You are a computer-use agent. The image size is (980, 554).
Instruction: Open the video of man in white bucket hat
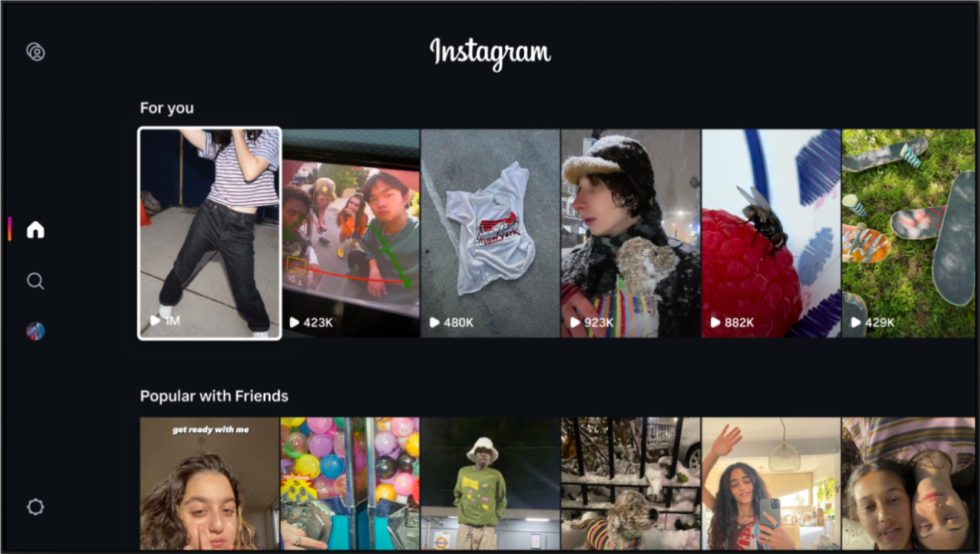tap(490, 483)
